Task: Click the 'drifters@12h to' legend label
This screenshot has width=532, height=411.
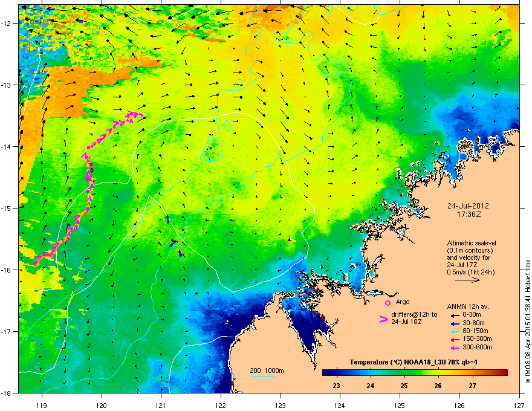Action: pos(414,315)
